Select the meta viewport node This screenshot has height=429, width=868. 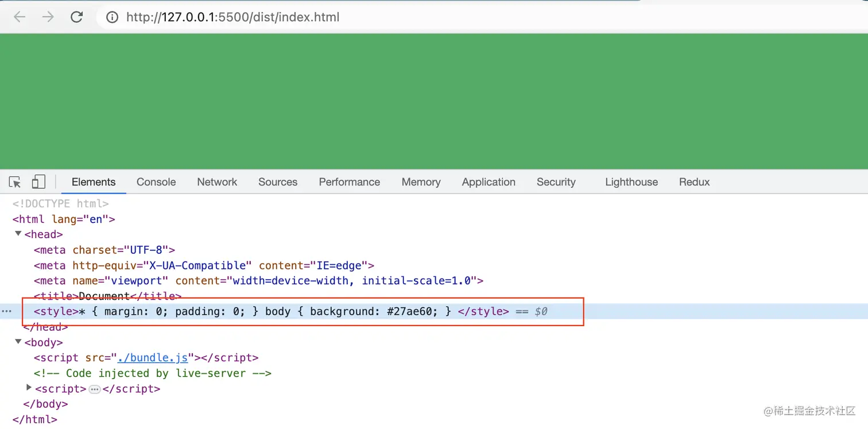[258, 281]
